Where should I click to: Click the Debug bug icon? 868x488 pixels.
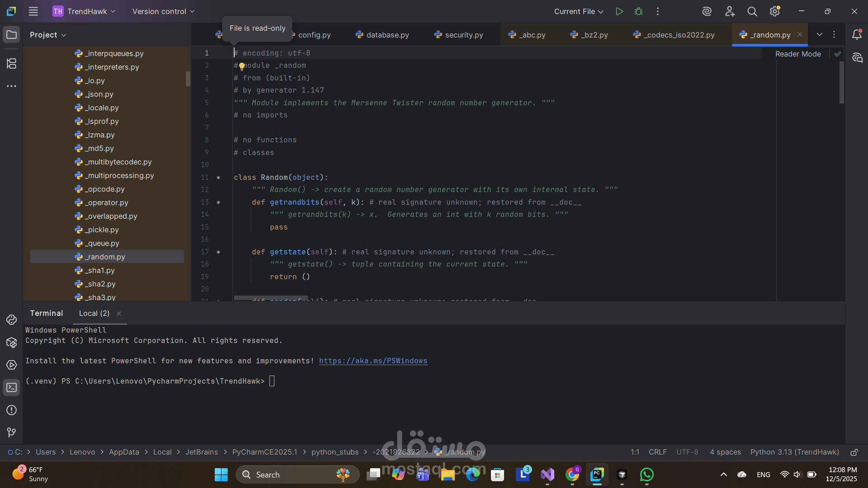(x=638, y=11)
